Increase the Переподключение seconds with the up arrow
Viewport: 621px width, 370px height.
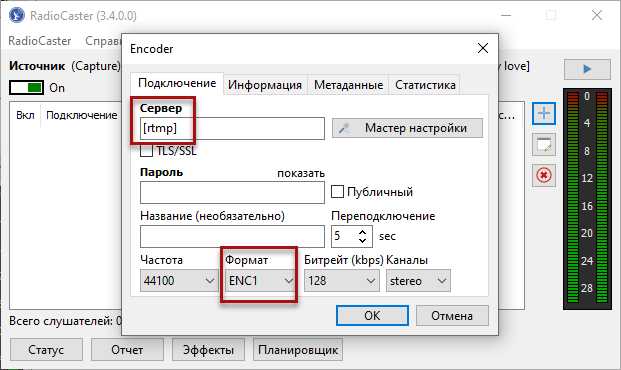(x=362, y=232)
